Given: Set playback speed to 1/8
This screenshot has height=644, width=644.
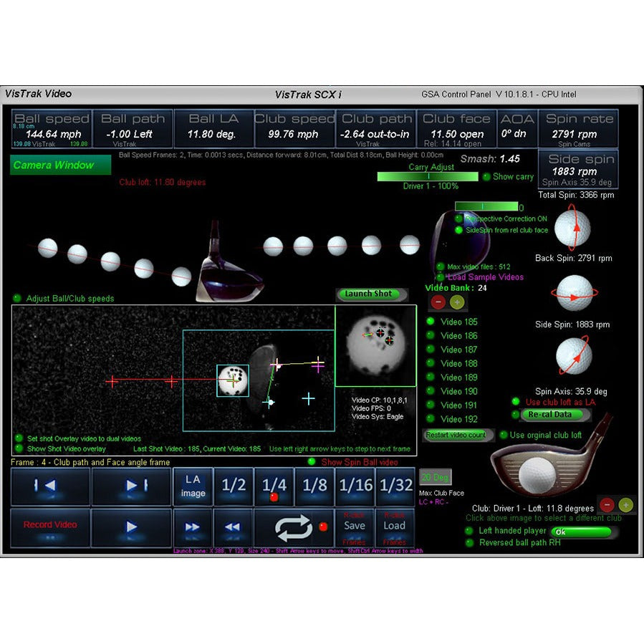Looking at the screenshot, I should pyautogui.click(x=314, y=486).
